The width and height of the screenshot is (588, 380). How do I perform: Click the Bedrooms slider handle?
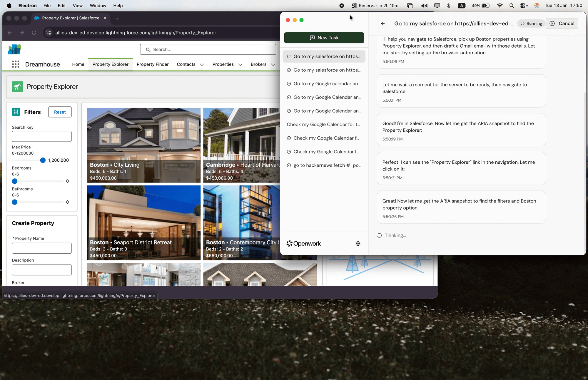pyautogui.click(x=15, y=181)
